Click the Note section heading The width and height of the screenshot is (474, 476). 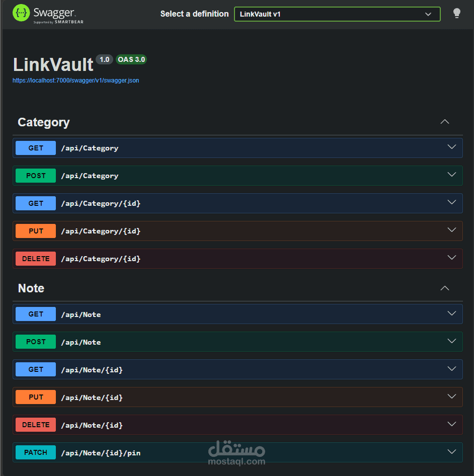tap(31, 288)
